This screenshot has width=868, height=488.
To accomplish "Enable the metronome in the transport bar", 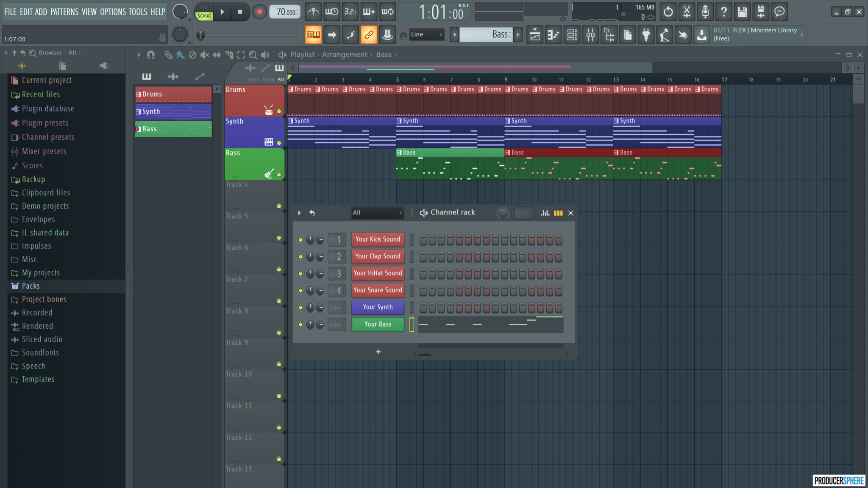I will coord(313,11).
